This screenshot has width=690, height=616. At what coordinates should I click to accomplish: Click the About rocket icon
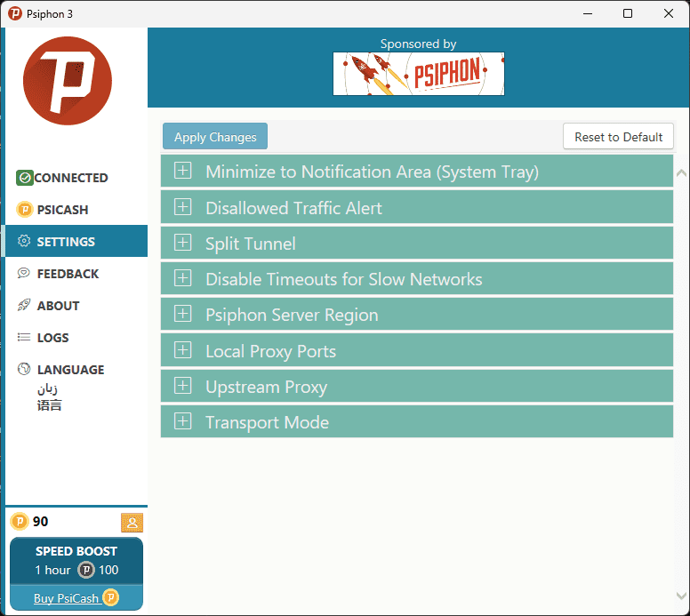(24, 305)
